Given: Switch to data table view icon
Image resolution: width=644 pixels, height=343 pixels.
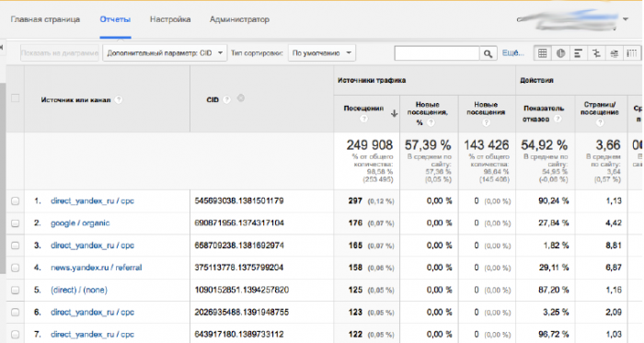Looking at the screenshot, I should coord(543,53).
